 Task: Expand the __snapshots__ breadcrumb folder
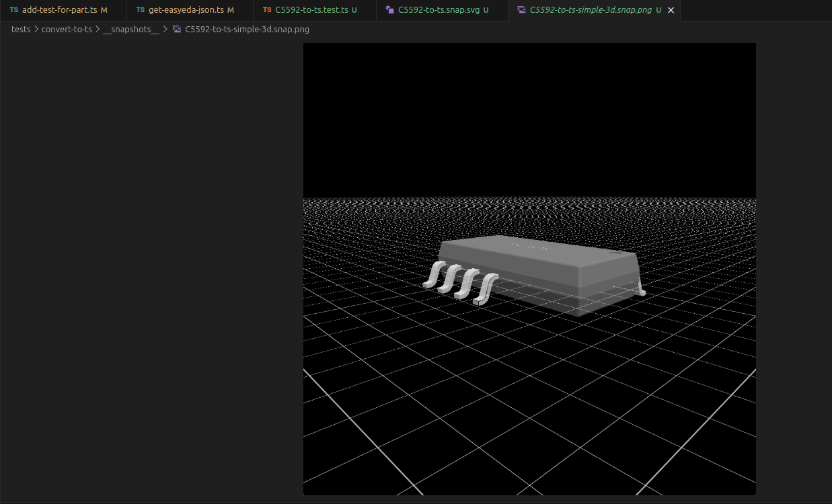131,30
